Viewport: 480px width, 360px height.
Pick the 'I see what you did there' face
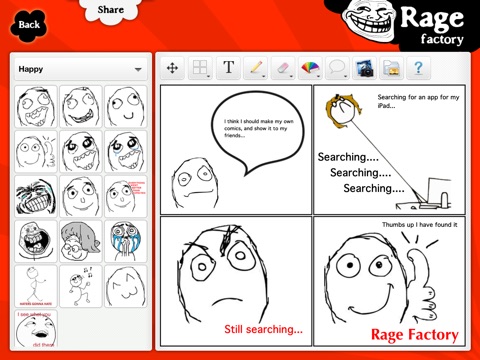tap(36, 329)
